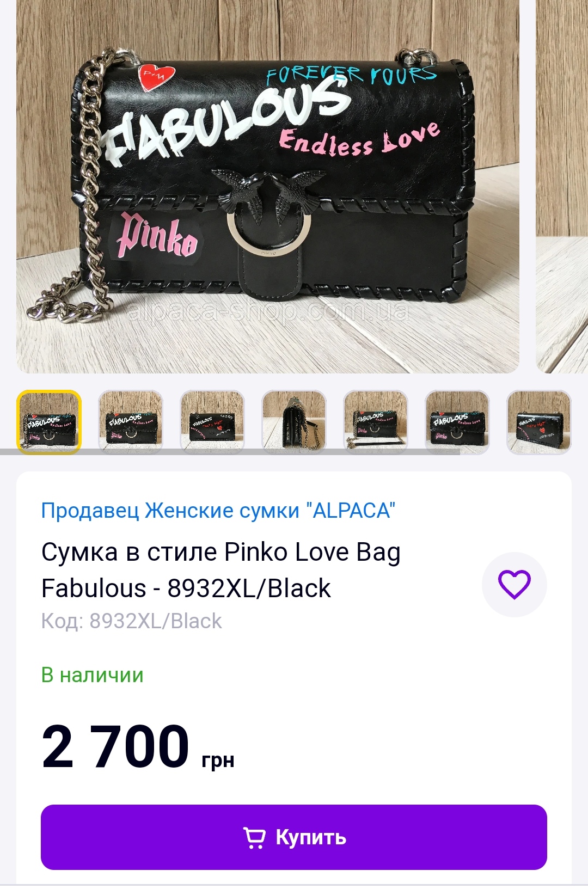Screen dimensions: 588x889
Task: Select the first highlighted bag thumbnail
Action: (49, 422)
